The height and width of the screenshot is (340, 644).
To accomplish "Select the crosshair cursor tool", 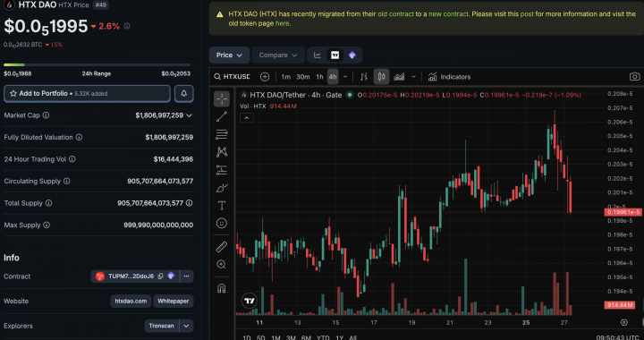I will pyautogui.click(x=222, y=99).
